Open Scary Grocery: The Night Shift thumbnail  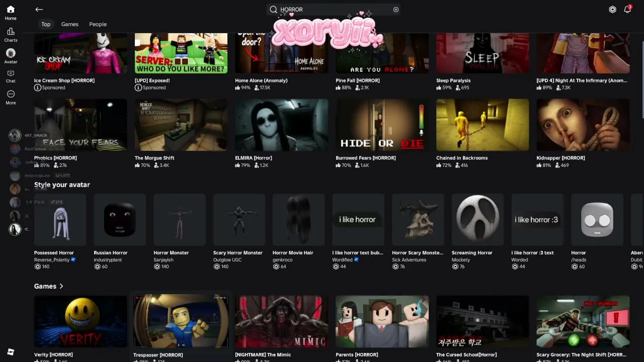(x=583, y=321)
